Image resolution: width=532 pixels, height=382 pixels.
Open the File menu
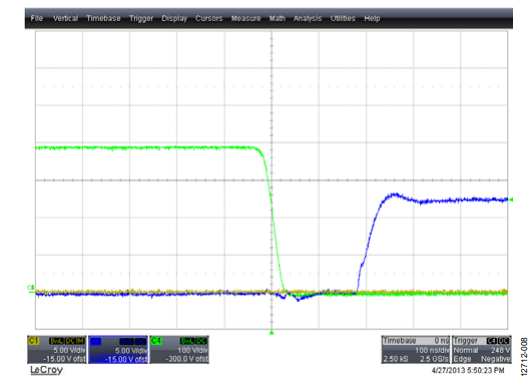pos(37,18)
